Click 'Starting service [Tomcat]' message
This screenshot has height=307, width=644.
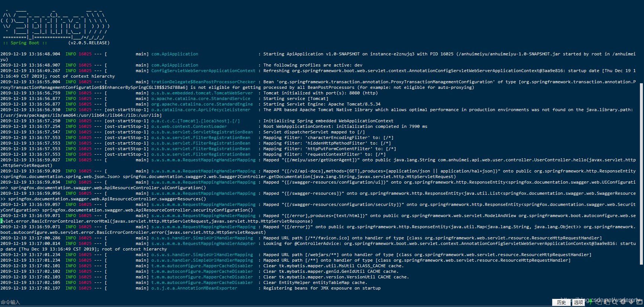[296, 98]
